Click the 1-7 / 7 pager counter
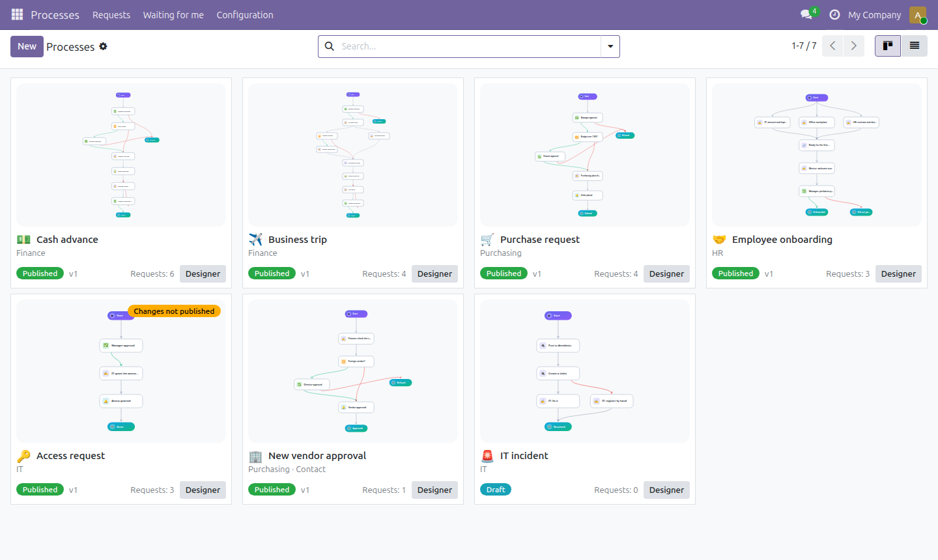 (x=804, y=46)
